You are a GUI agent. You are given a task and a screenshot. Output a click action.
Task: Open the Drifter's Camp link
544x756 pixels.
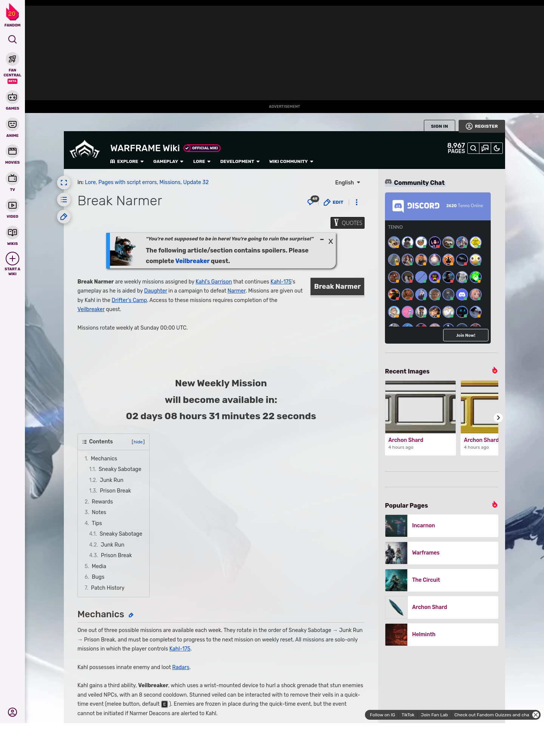coord(129,300)
